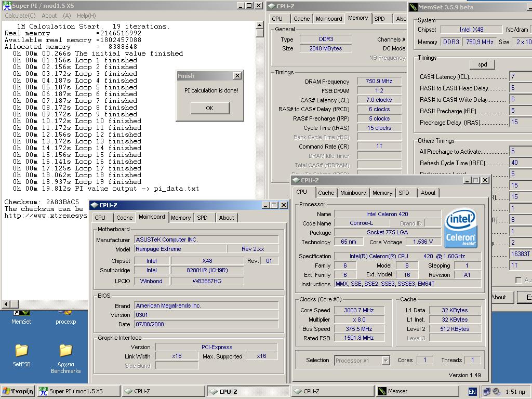The height and width of the screenshot is (399, 532).
Task: Select the Αρχεία Benchmarks desktop folder
Action: point(65,359)
